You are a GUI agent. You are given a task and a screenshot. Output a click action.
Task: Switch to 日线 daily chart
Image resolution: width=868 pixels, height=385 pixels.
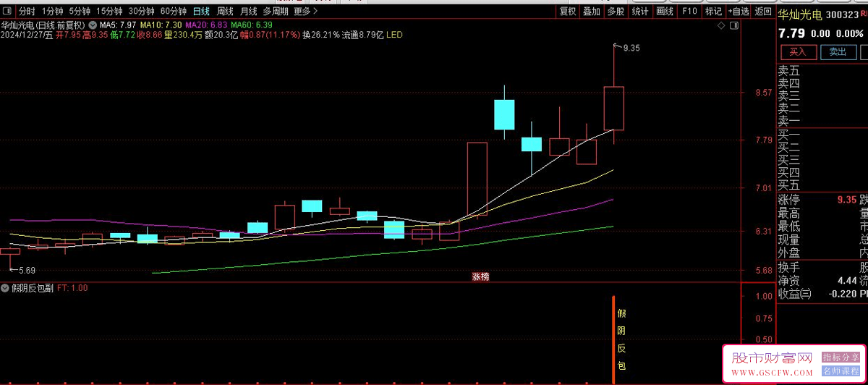201,11
